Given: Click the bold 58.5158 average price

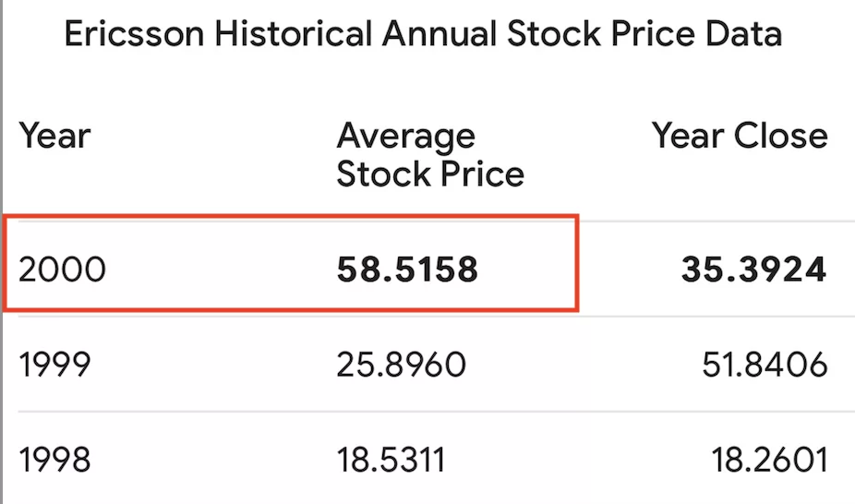Looking at the screenshot, I should pyautogui.click(x=407, y=270).
